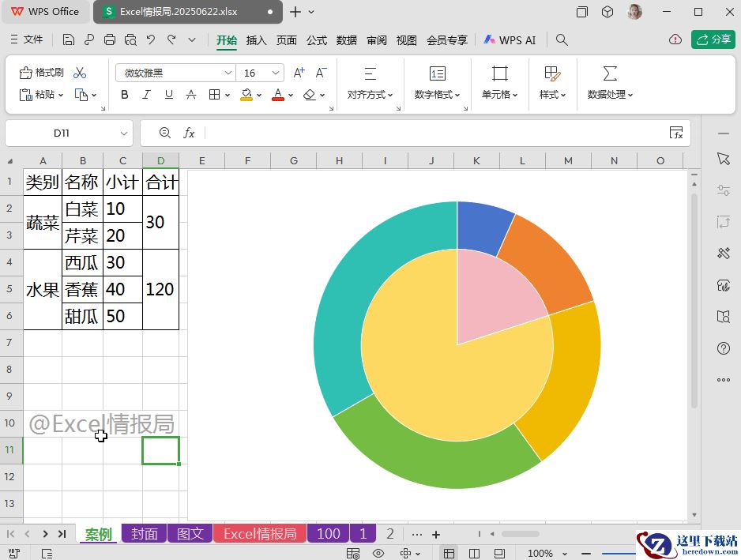Click the fx insert function icon
The width and height of the screenshot is (741, 560).
point(189,133)
